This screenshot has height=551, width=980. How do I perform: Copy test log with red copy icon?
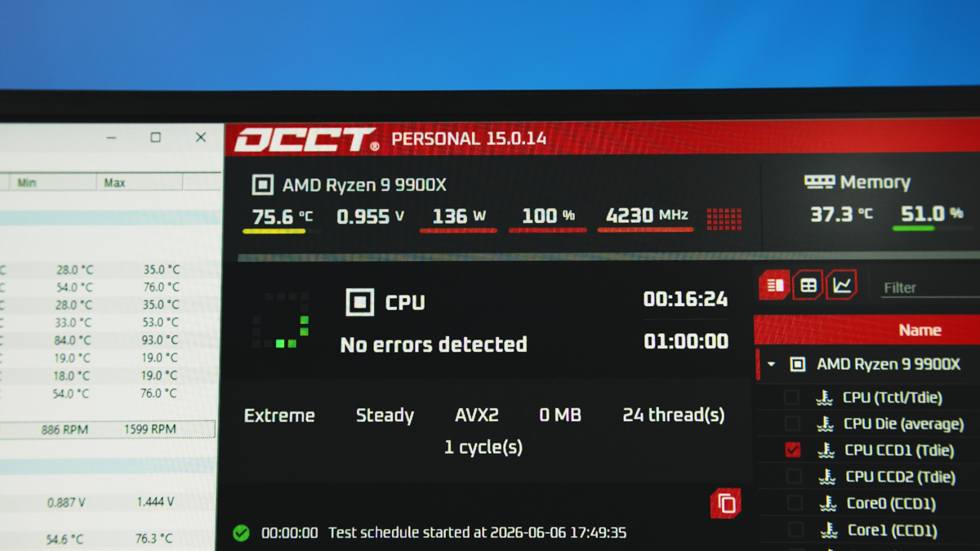pos(726,503)
